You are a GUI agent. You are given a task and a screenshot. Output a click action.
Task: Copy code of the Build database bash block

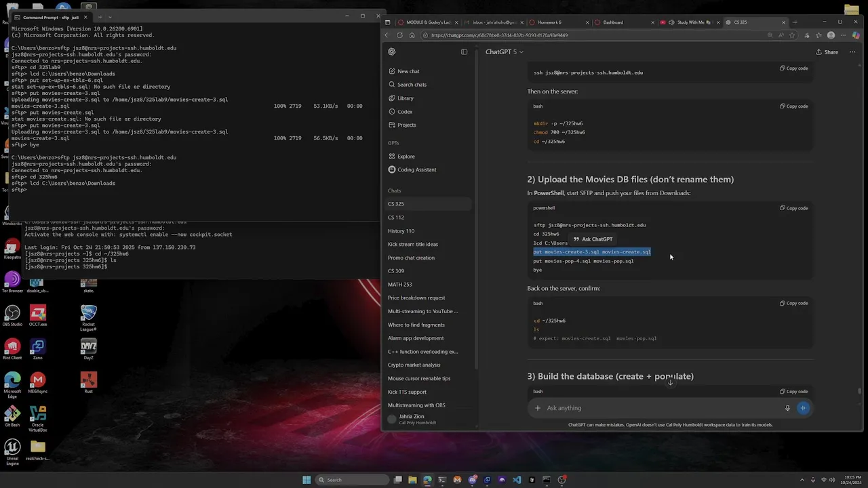(793, 392)
